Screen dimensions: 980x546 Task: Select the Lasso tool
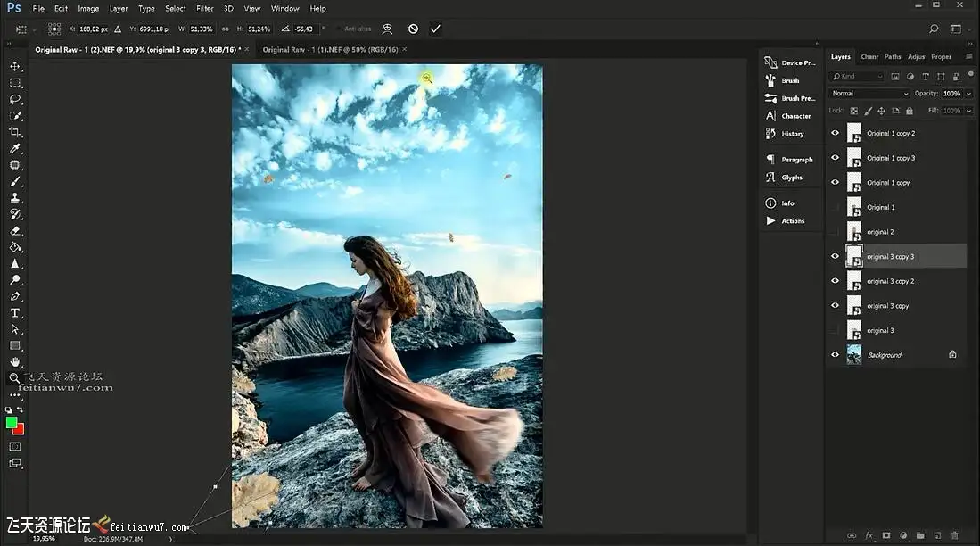click(x=15, y=99)
